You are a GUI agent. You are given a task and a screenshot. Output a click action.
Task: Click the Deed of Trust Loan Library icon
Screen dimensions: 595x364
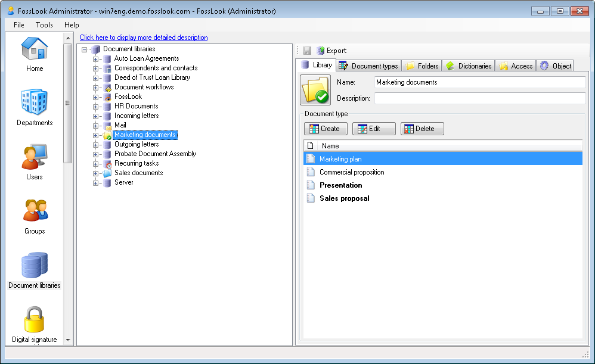107,77
